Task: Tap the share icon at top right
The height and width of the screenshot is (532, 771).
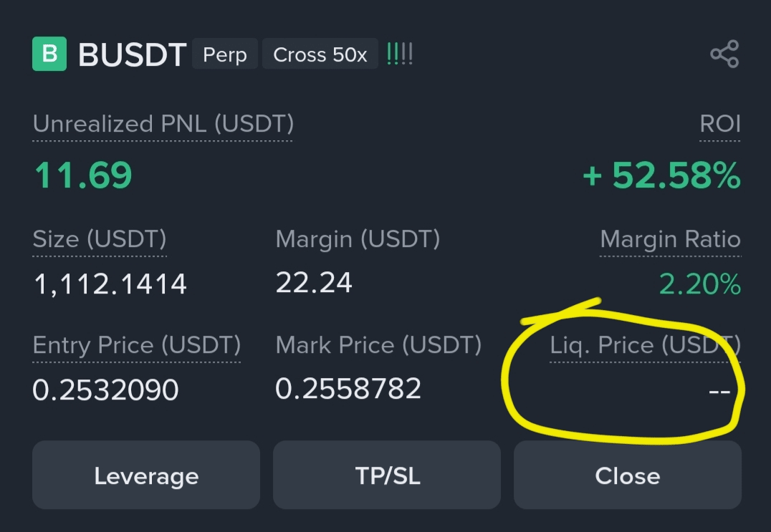Action: pyautogui.click(x=724, y=54)
